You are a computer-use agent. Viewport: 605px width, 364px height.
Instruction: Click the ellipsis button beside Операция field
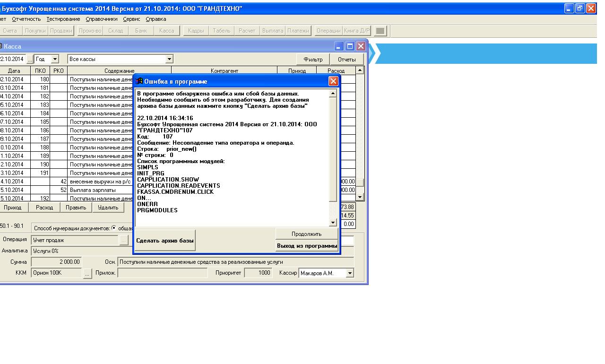click(x=124, y=240)
